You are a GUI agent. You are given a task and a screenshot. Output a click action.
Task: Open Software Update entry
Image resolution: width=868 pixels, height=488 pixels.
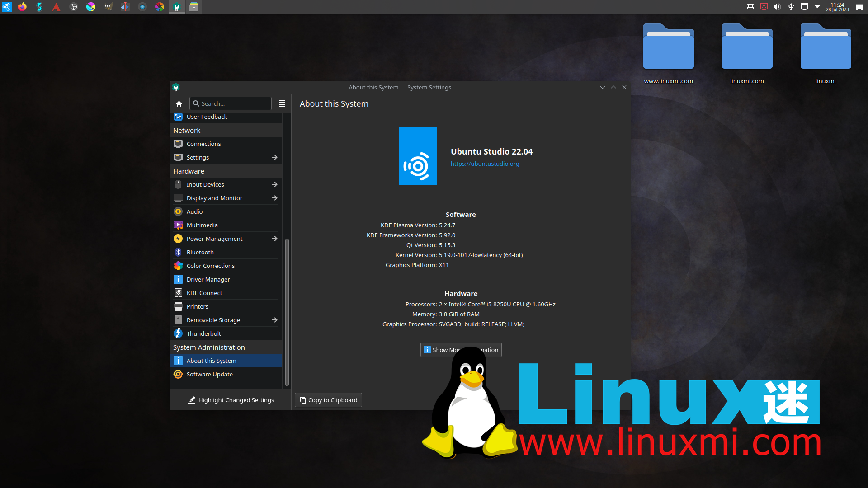(226, 374)
